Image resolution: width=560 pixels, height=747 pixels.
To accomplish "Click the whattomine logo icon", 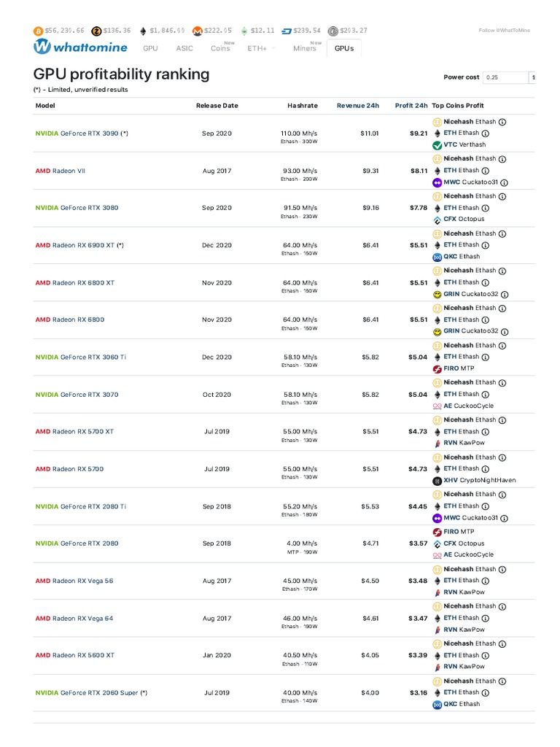I will coord(42,47).
